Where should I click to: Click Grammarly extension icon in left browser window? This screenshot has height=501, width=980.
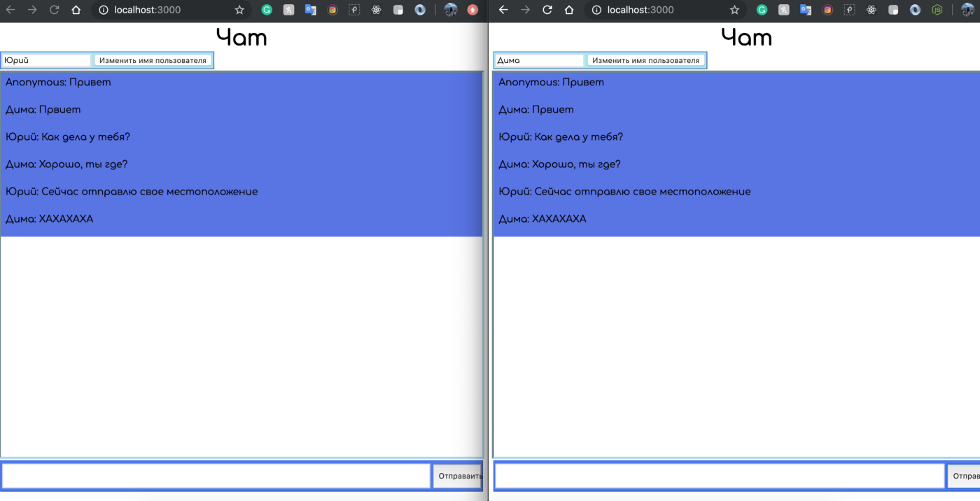click(267, 10)
